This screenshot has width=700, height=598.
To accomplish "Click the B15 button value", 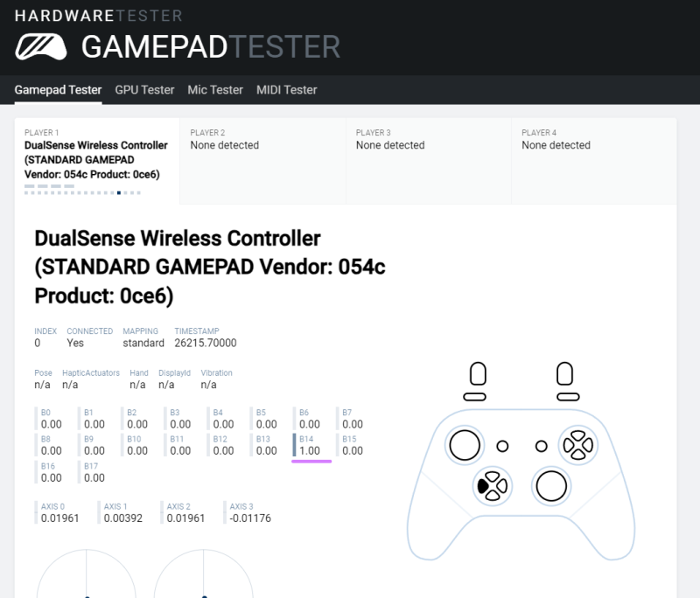I will [353, 451].
